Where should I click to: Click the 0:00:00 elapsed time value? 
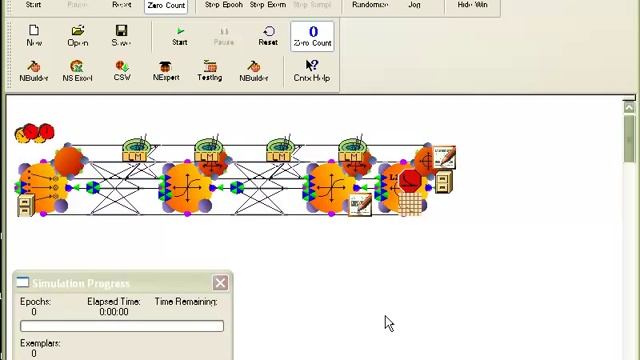114,312
